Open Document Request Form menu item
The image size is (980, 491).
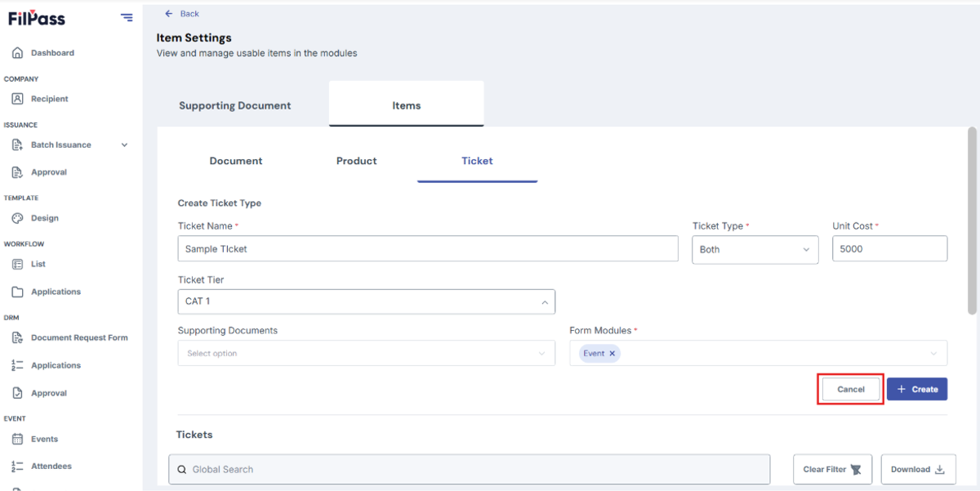click(x=79, y=337)
